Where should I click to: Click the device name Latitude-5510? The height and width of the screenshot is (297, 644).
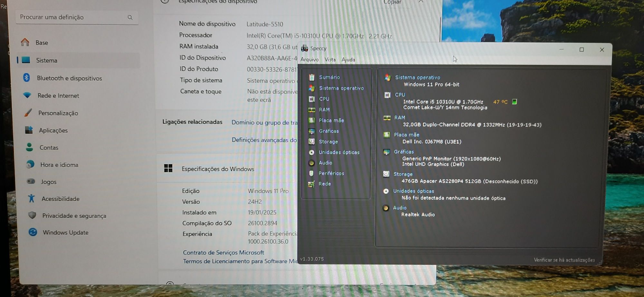(265, 24)
